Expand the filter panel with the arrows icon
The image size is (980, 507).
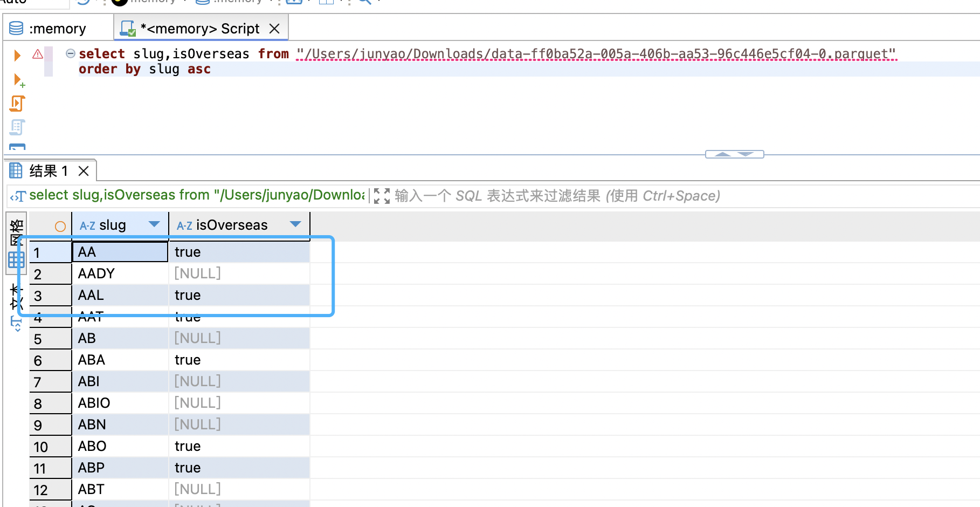(x=382, y=196)
